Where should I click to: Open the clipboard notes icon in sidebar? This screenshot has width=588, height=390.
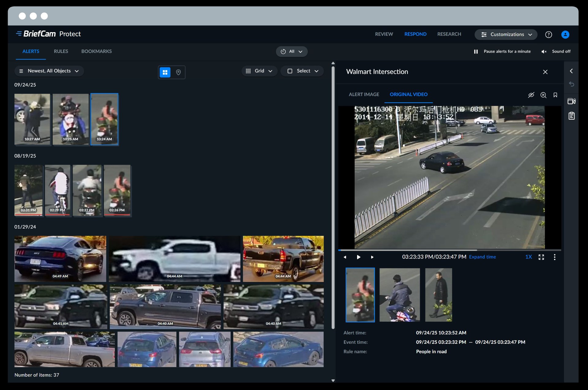(x=571, y=116)
